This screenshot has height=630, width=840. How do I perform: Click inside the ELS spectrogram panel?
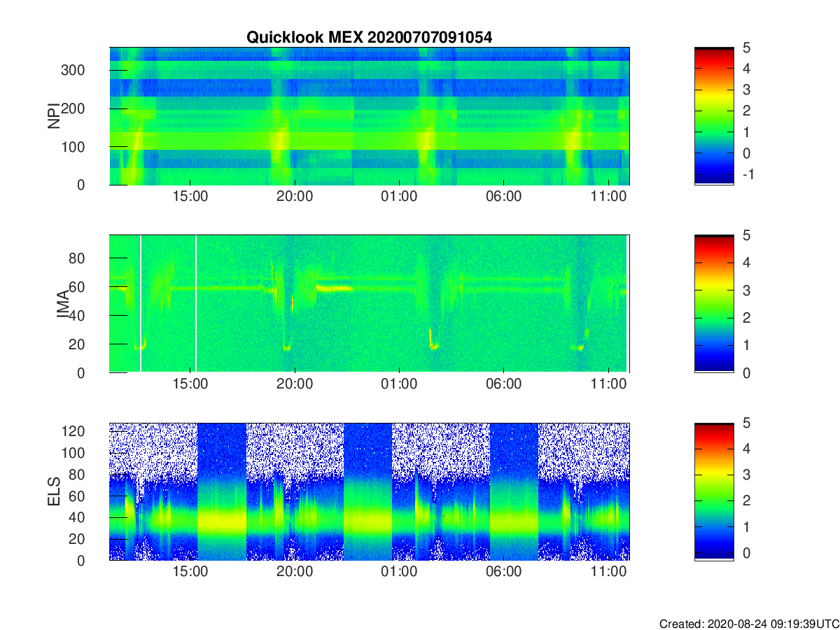click(x=370, y=491)
